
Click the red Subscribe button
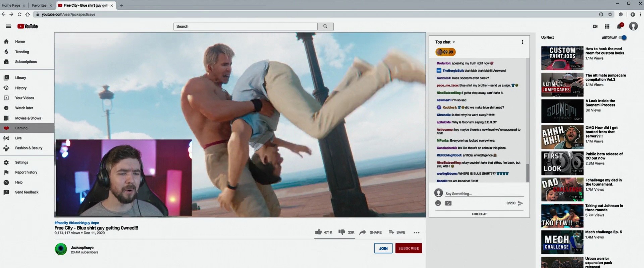point(409,248)
